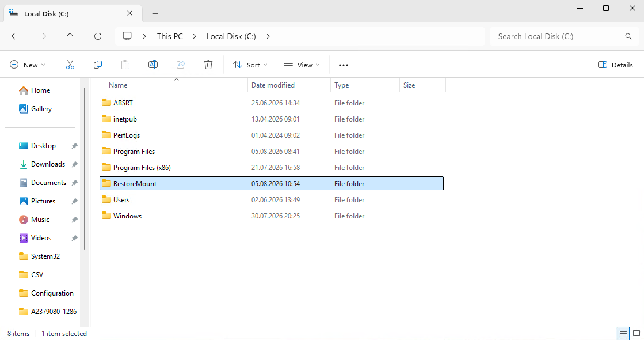
Task: Open Videos in navigation pane
Action: point(41,238)
